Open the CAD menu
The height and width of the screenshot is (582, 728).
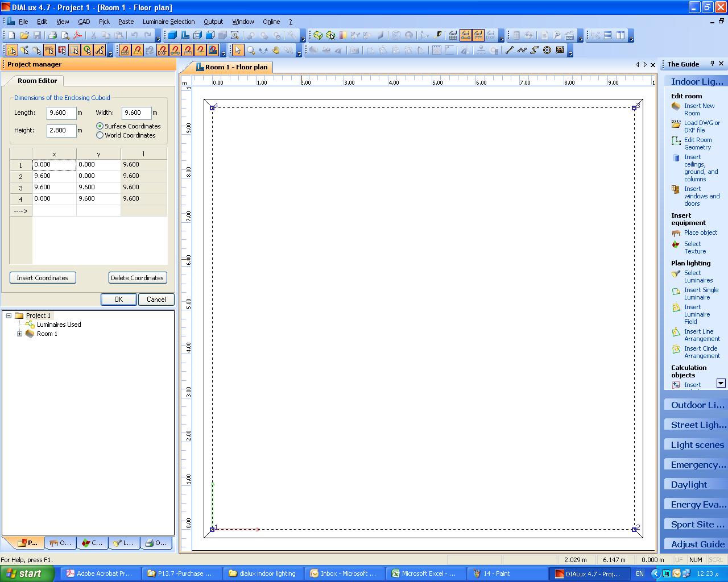click(84, 22)
